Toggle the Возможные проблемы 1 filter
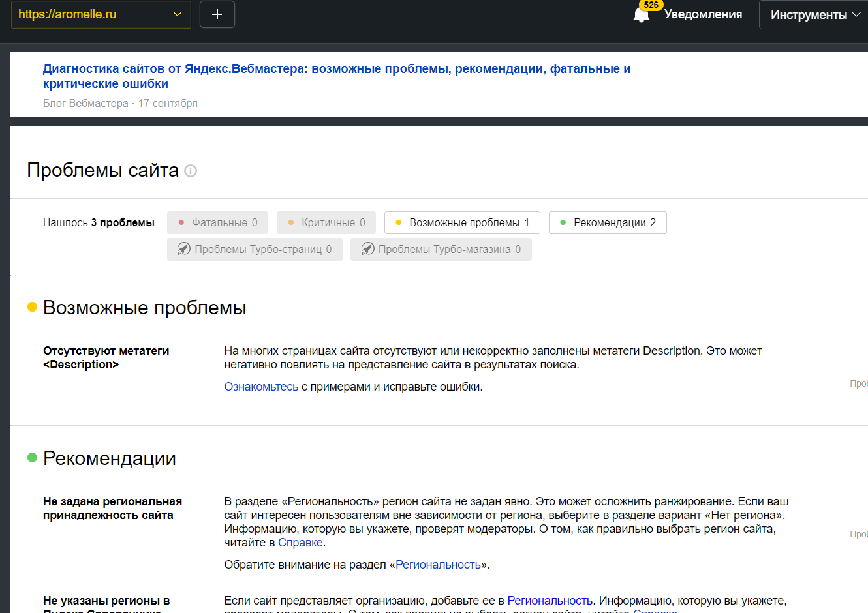The image size is (868, 613). click(463, 222)
